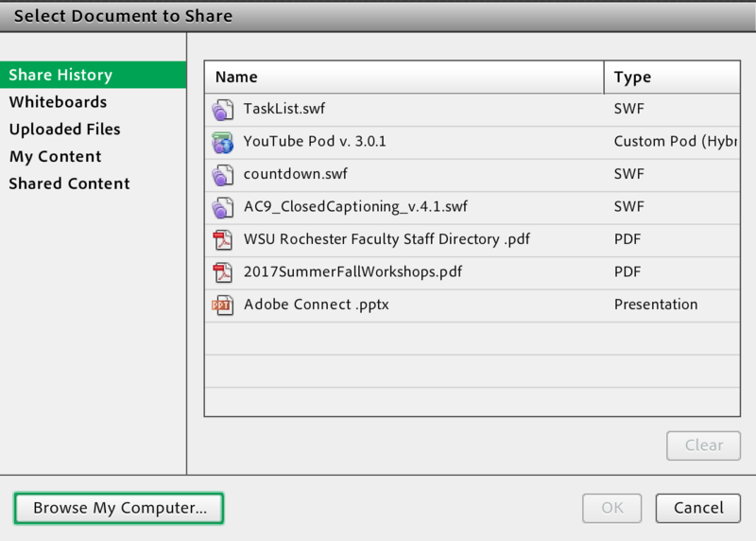The height and width of the screenshot is (541, 756).
Task: Click the PowerPoint icon for Adobe Connect .pptx
Action: [x=222, y=305]
